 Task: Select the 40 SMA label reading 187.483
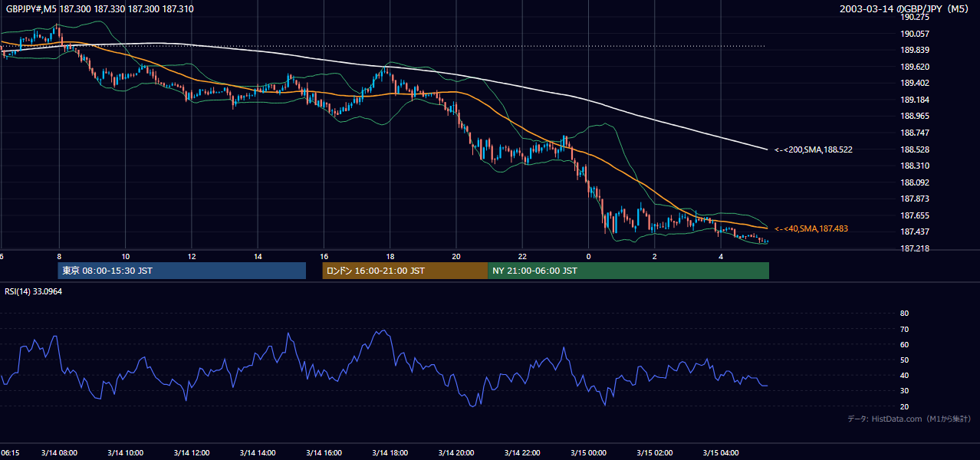[x=811, y=228]
